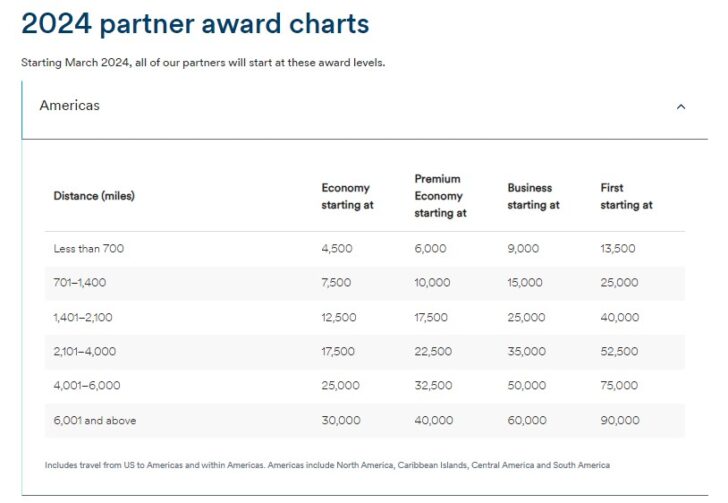Click the Americas accordion header label
This screenshot has width=728, height=503.
point(70,105)
